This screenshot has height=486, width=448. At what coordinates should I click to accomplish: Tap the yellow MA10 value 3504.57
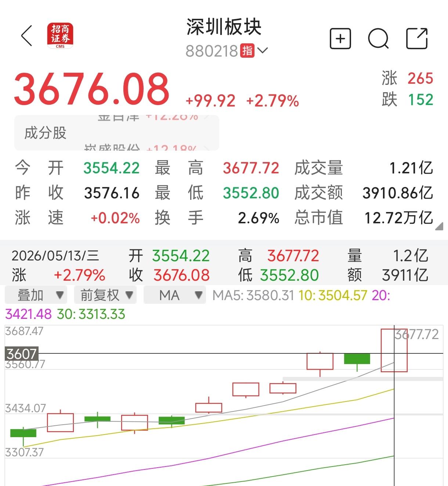tap(343, 295)
